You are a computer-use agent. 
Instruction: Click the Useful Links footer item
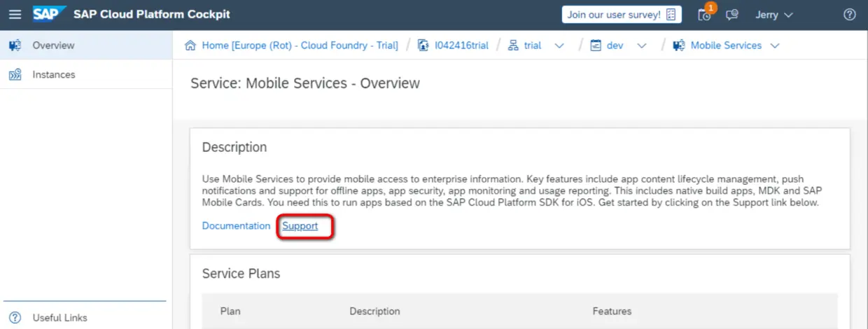click(59, 318)
